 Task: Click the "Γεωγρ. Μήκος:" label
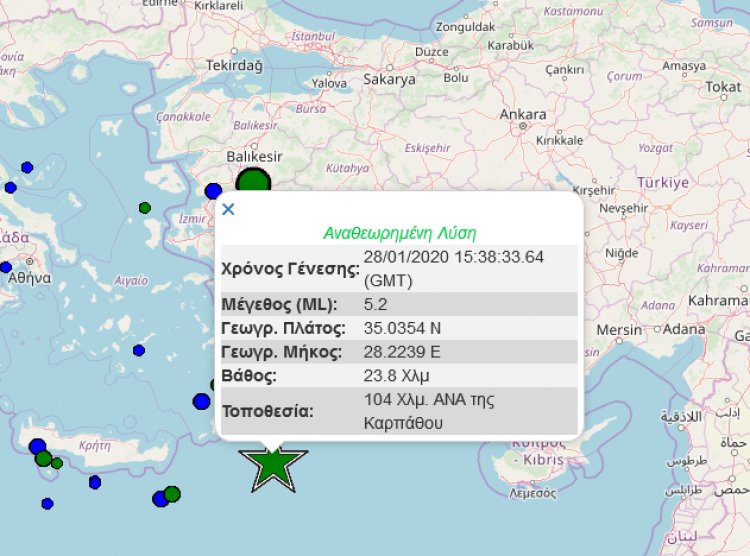tap(281, 352)
